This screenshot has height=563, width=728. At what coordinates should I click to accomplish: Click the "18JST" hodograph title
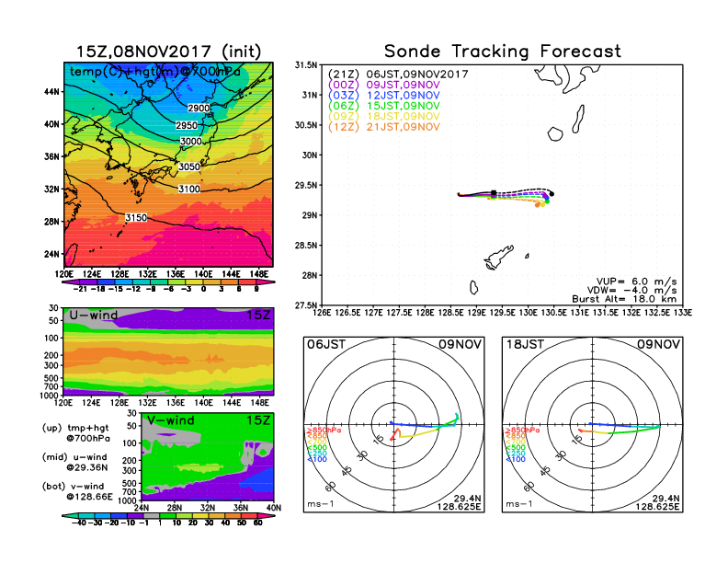pos(525,345)
